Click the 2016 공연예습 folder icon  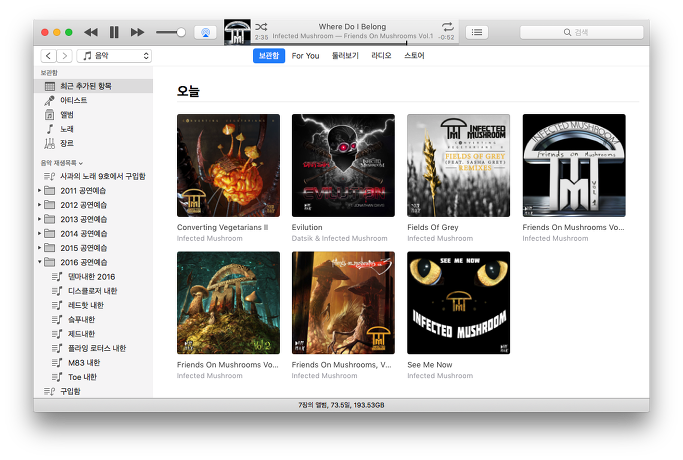(50, 262)
